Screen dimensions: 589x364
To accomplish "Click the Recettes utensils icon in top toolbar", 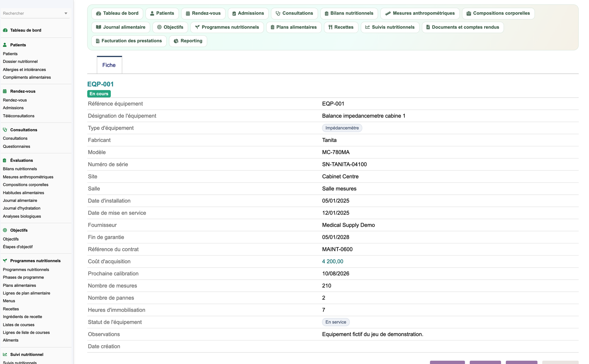I will [331, 27].
